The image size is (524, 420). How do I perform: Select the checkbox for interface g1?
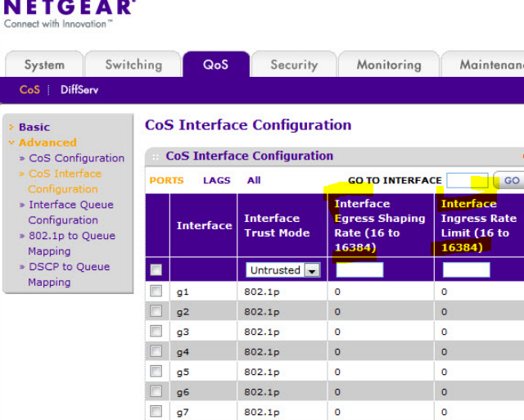156,291
